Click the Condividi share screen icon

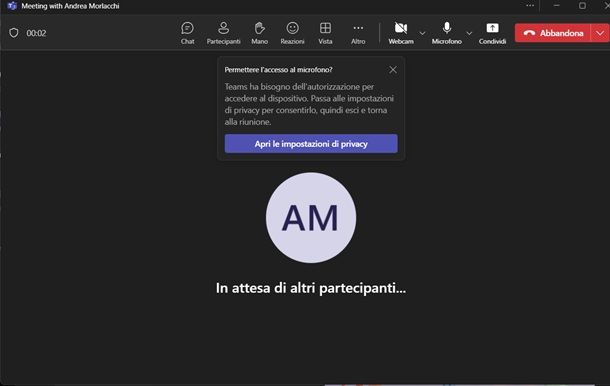(x=492, y=33)
